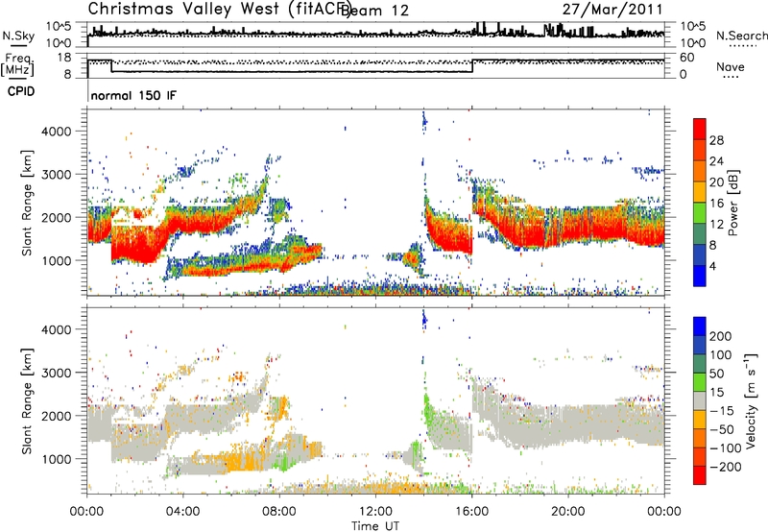Pick Velocity bar blue segment above 200

pyautogui.click(x=700, y=326)
